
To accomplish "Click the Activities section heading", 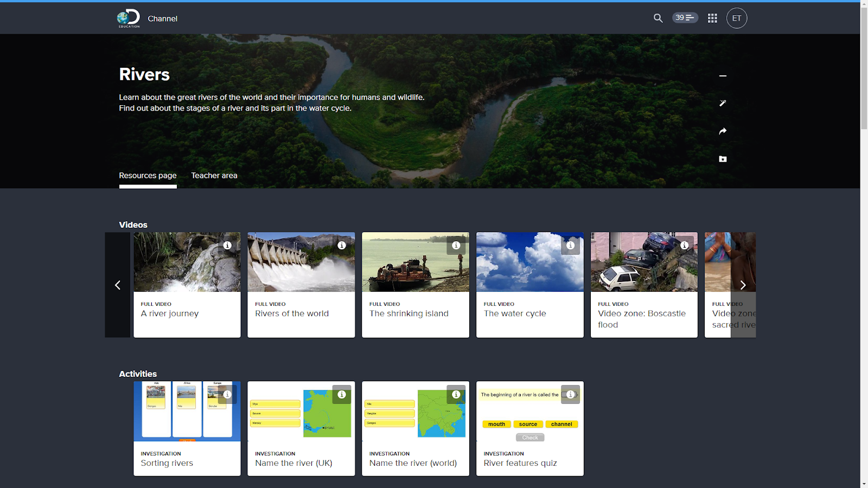I will click(x=138, y=374).
